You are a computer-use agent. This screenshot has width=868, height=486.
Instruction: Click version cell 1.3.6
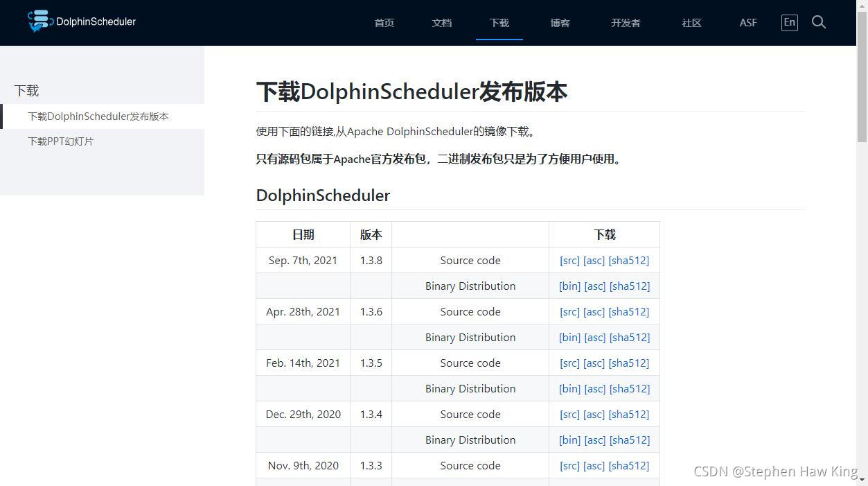pyautogui.click(x=371, y=312)
